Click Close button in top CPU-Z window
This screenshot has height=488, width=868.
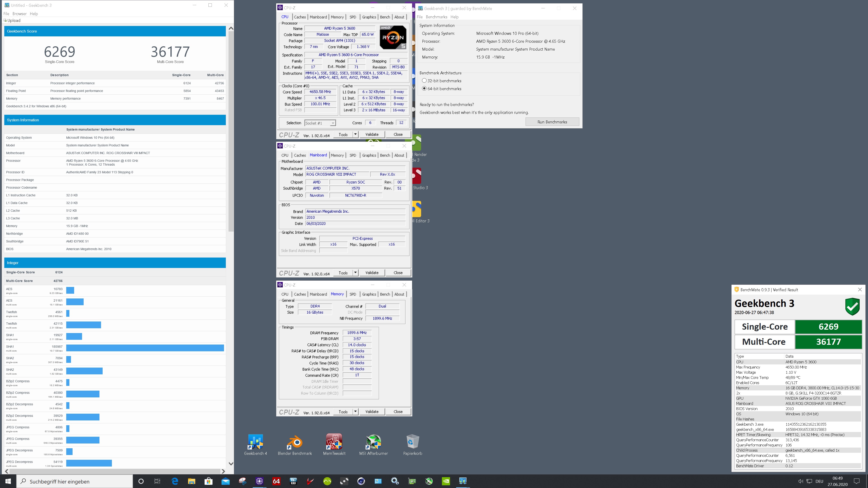[398, 134]
